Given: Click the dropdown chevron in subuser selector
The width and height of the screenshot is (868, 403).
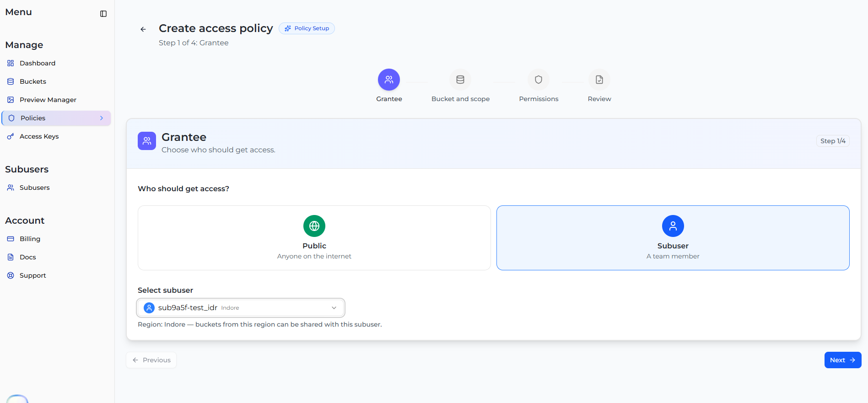Looking at the screenshot, I should coord(334,308).
